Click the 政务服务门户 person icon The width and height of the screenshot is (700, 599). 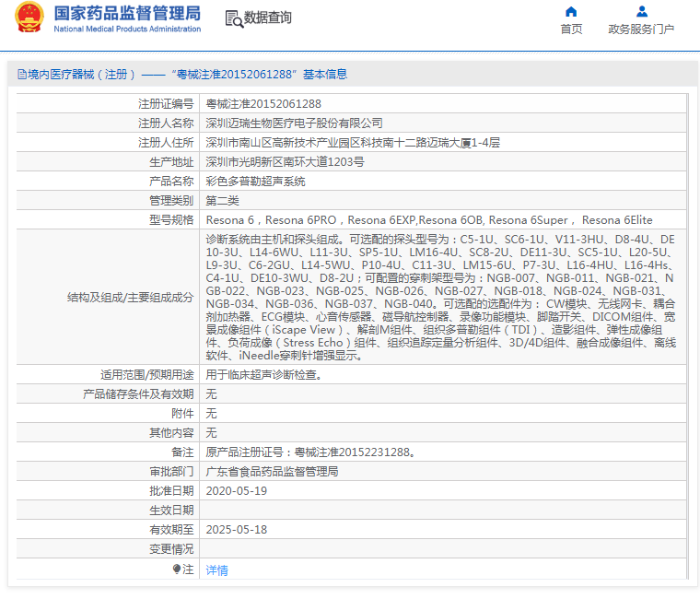642,12
